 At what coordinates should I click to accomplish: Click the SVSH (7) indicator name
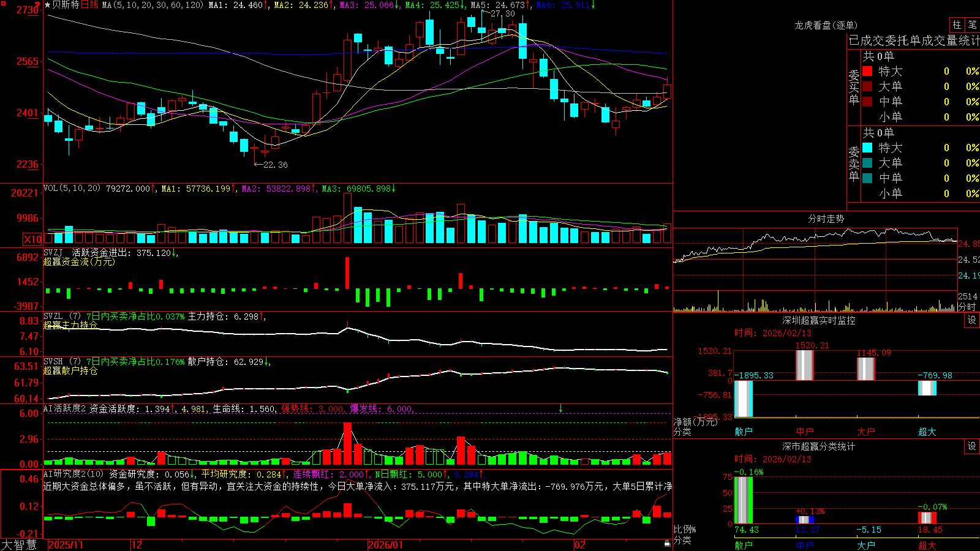[x=62, y=362]
